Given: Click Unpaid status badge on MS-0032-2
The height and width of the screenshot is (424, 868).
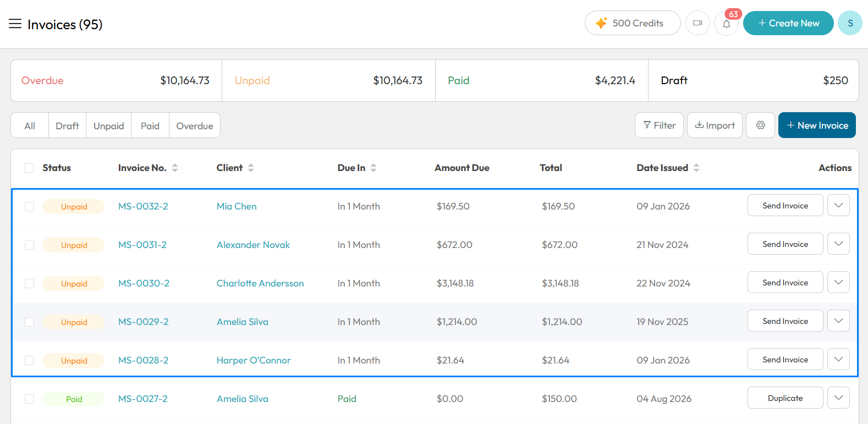Looking at the screenshot, I should 74,207.
